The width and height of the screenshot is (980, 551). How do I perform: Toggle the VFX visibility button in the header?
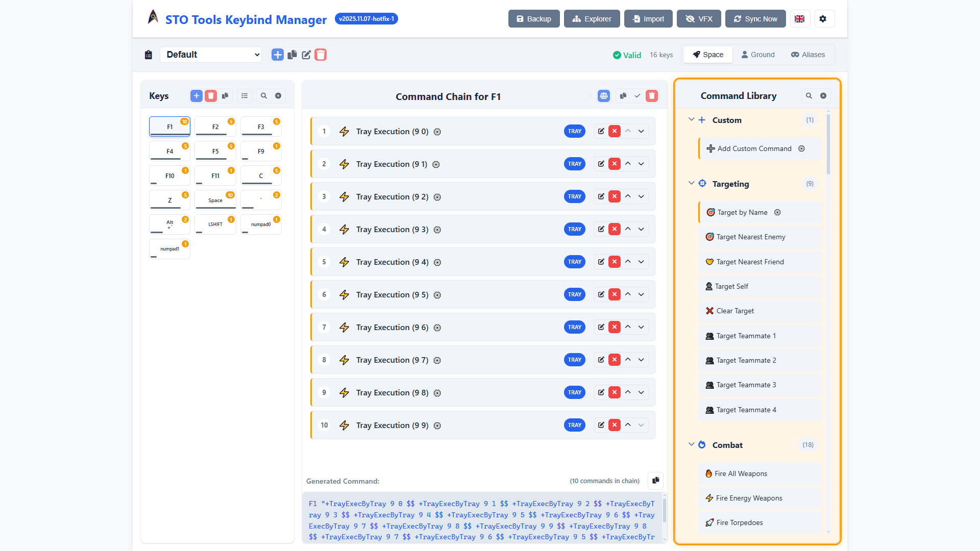point(699,18)
